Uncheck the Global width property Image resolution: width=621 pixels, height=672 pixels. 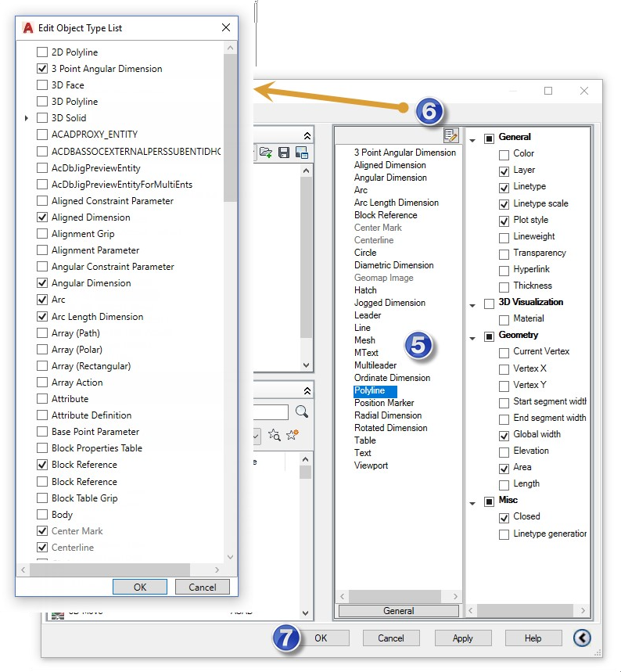(x=504, y=436)
